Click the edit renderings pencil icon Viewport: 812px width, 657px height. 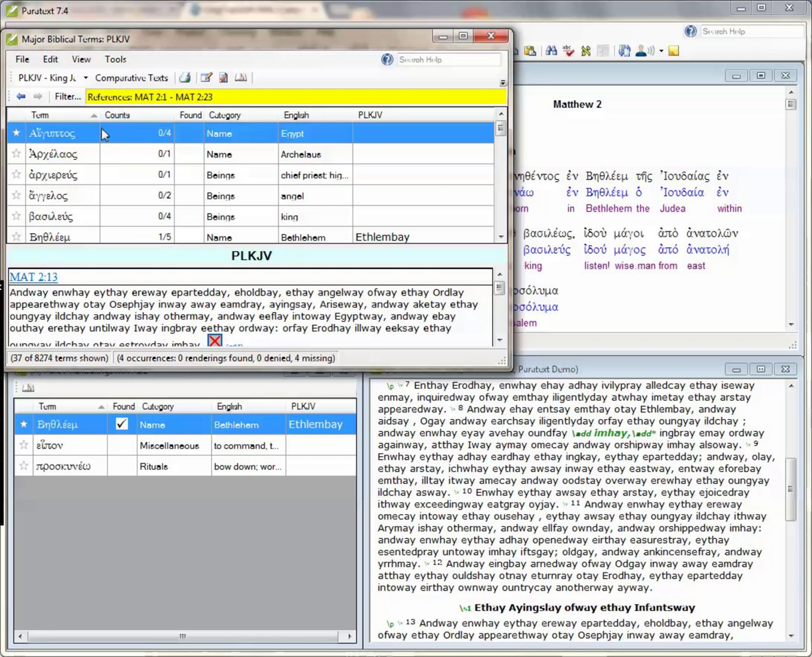(x=206, y=77)
